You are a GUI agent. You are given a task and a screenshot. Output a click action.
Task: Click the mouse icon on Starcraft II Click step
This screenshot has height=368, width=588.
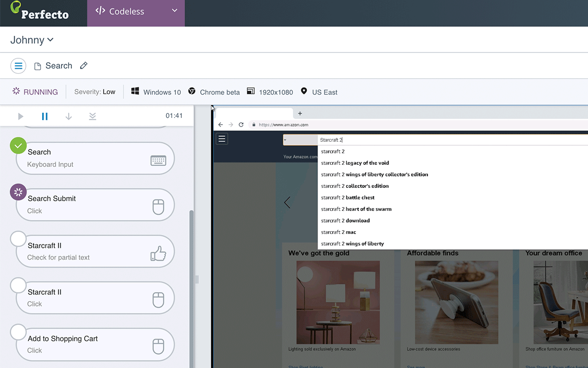pyautogui.click(x=158, y=300)
